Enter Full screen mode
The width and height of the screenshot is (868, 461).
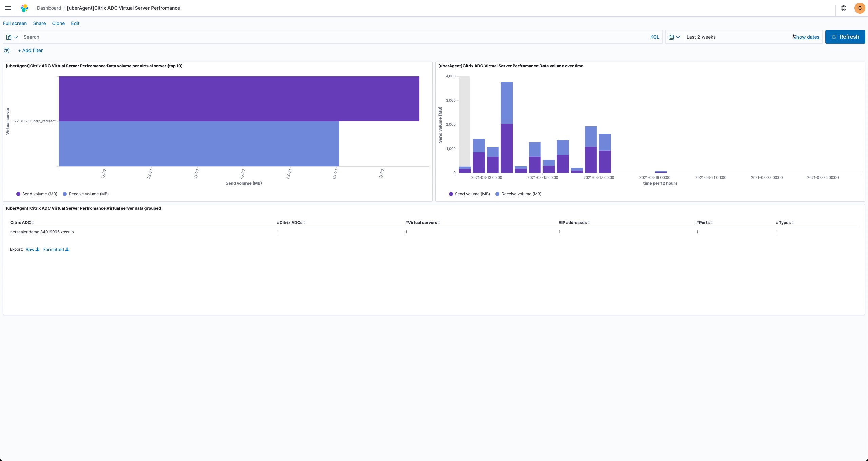coord(15,23)
